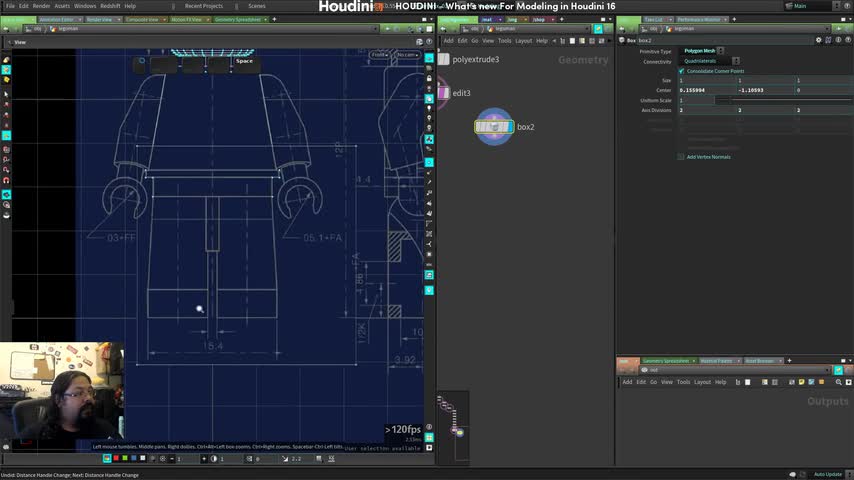Click the search icon in Outputs pane

(839, 382)
